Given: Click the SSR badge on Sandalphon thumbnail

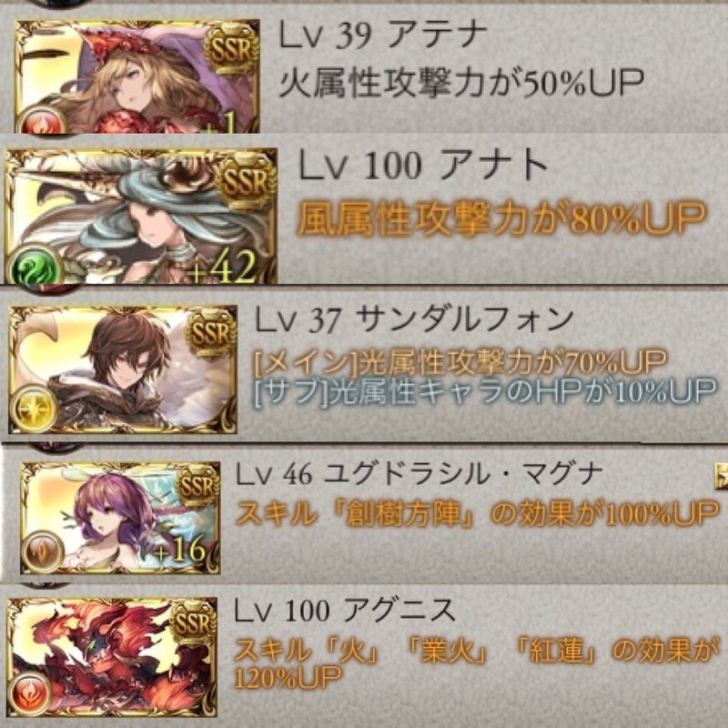Looking at the screenshot, I should pyautogui.click(x=211, y=331).
